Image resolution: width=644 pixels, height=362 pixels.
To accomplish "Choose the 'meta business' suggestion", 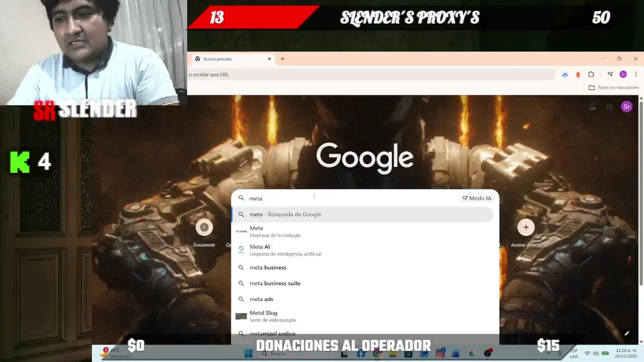I will point(363,267).
